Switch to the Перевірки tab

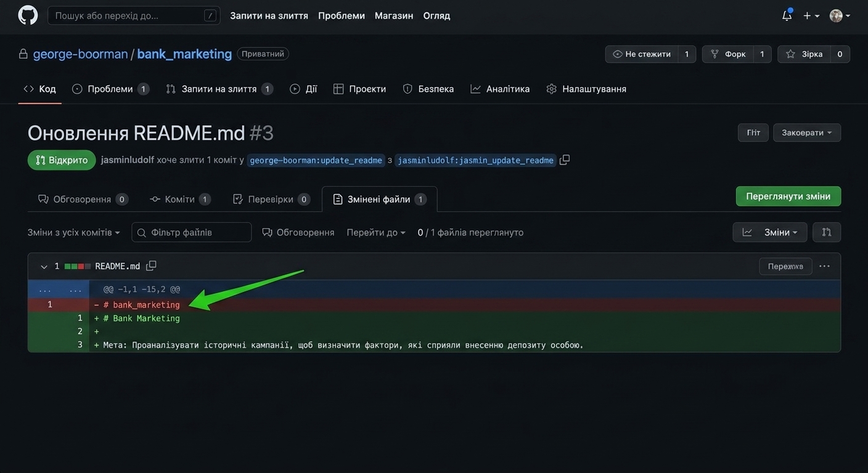pyautogui.click(x=271, y=199)
